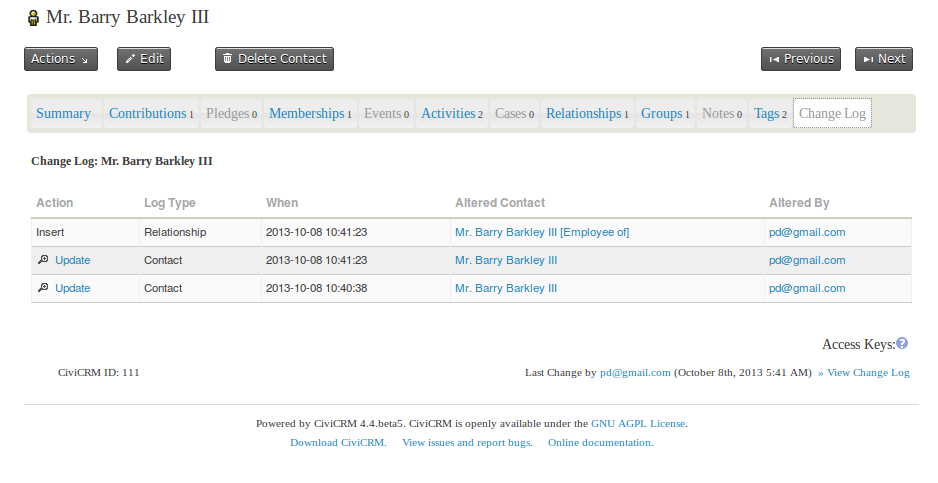View the Groups tab
The height and width of the screenshot is (483, 938).
(665, 114)
